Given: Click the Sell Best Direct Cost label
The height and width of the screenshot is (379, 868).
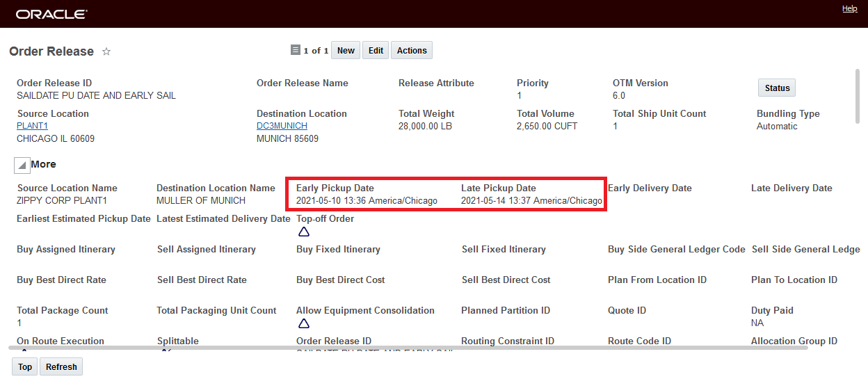Looking at the screenshot, I should pos(506,280).
